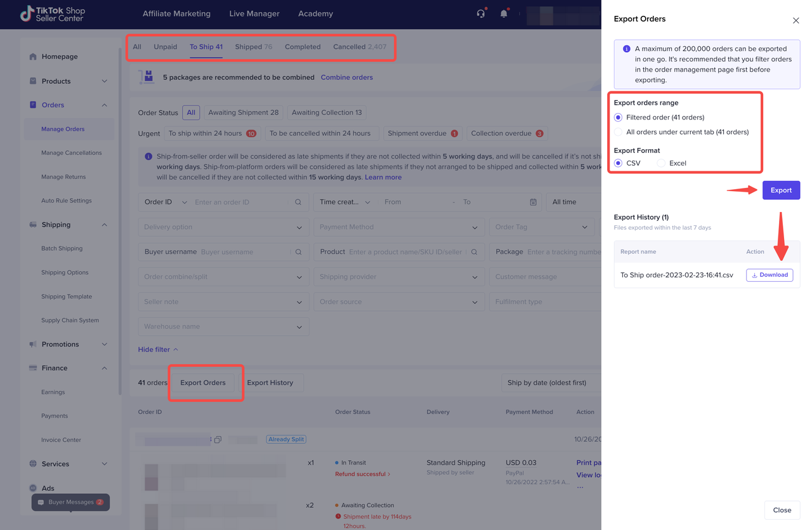The image size is (812, 530).
Task: Close the Export Orders panel with X
Action: (x=796, y=20)
